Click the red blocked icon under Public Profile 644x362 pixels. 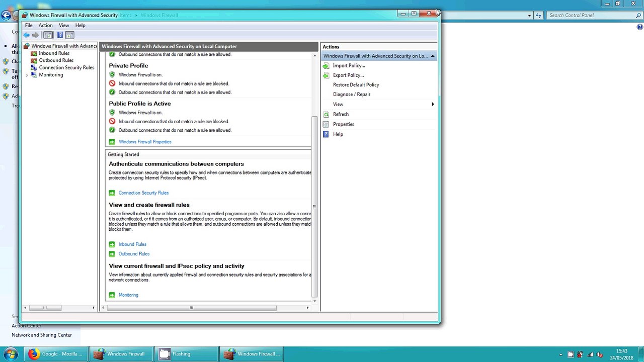click(x=112, y=122)
